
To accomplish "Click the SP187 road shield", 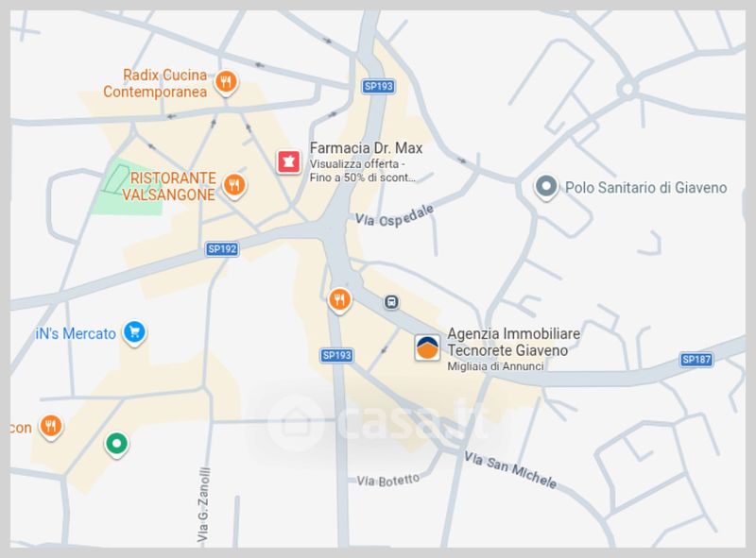I will click(x=696, y=360).
